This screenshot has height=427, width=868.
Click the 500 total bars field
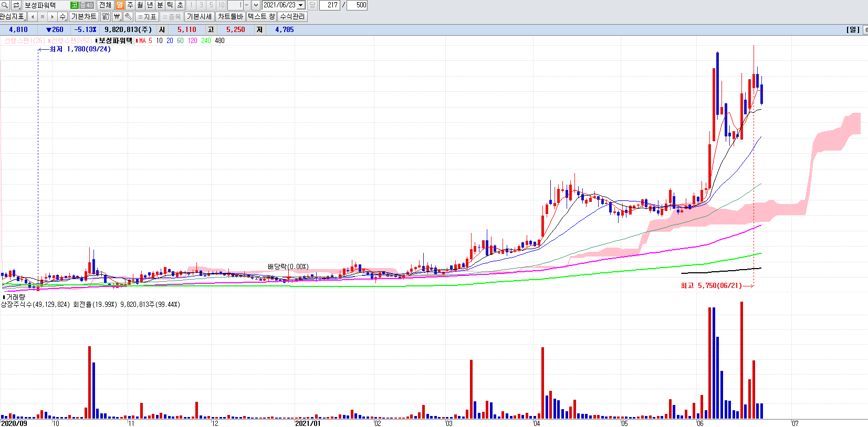pyautogui.click(x=357, y=5)
